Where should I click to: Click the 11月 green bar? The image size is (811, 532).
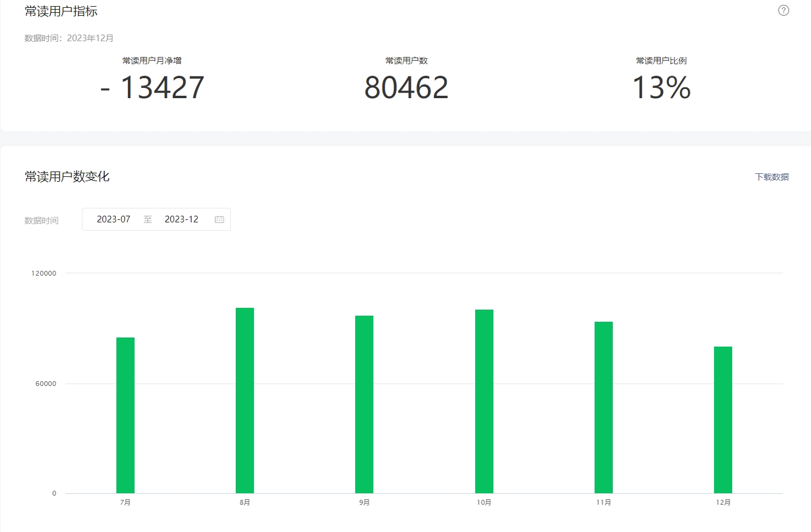pyautogui.click(x=603, y=407)
